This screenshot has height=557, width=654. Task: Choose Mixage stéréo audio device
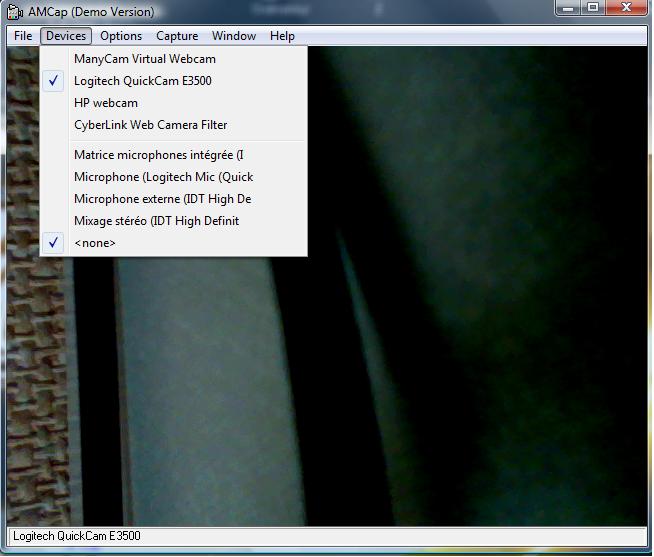coord(174,221)
